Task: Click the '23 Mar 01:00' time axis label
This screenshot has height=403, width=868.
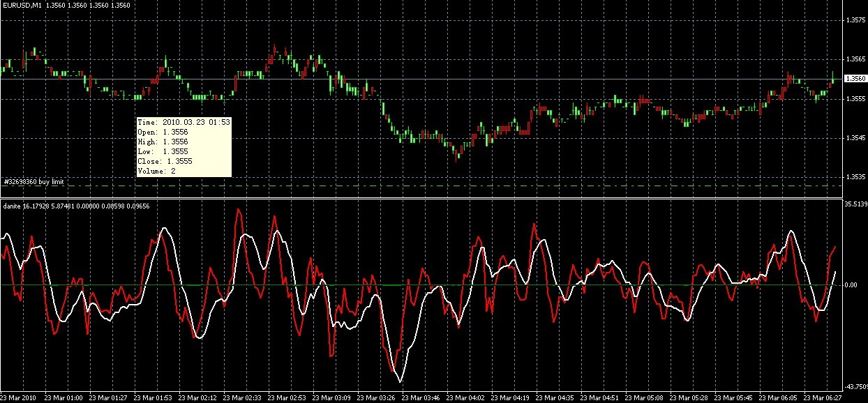Action: click(x=64, y=398)
